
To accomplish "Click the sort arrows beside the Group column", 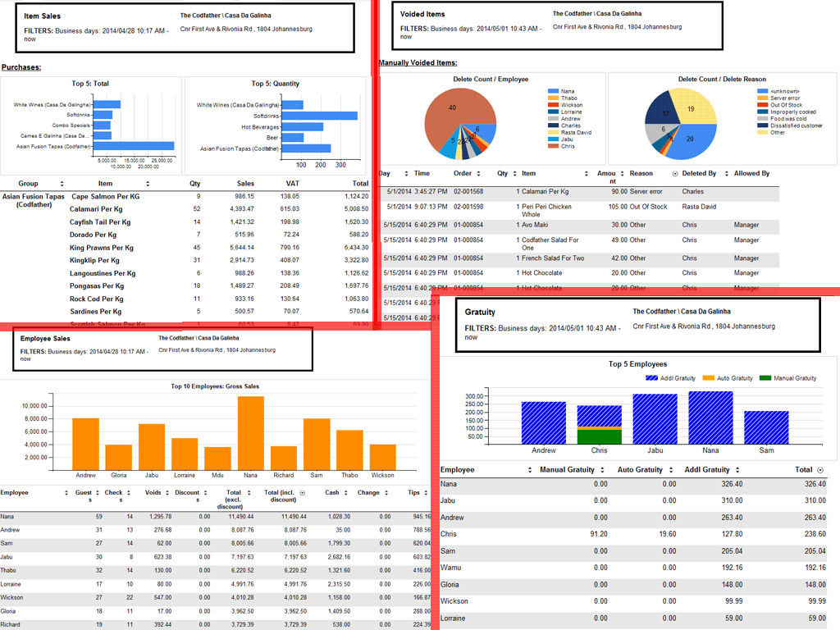I will (62, 184).
